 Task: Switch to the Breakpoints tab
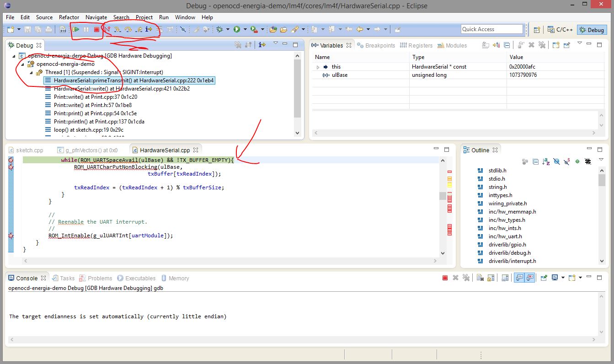(x=376, y=45)
